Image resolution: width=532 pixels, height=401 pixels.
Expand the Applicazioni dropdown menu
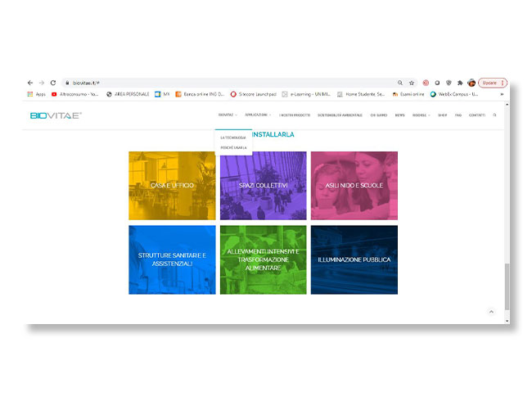(258, 115)
